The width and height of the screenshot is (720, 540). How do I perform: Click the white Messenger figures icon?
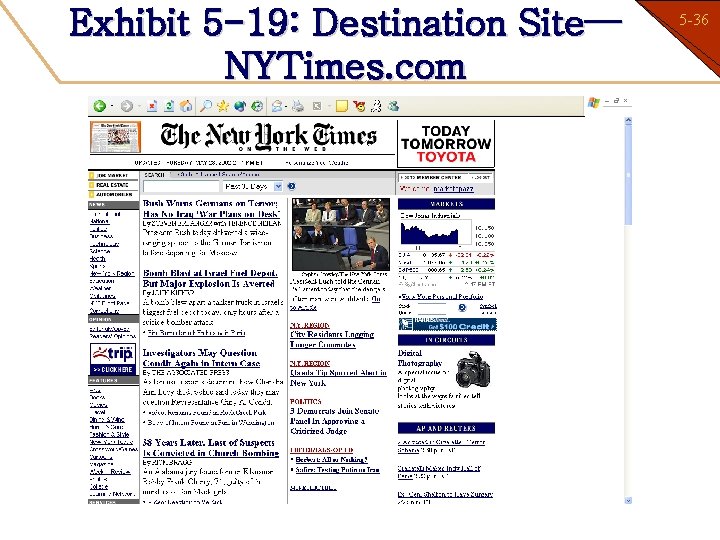[376, 107]
